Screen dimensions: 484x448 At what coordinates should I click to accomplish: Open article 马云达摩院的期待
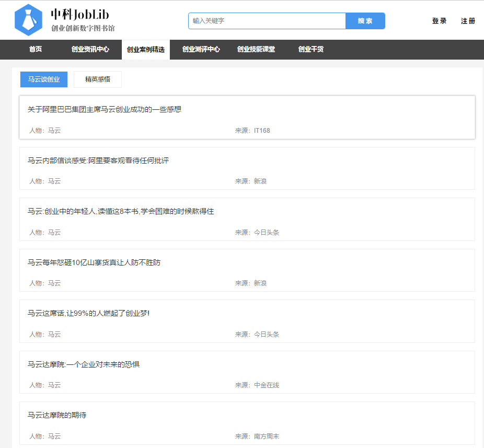(x=57, y=415)
